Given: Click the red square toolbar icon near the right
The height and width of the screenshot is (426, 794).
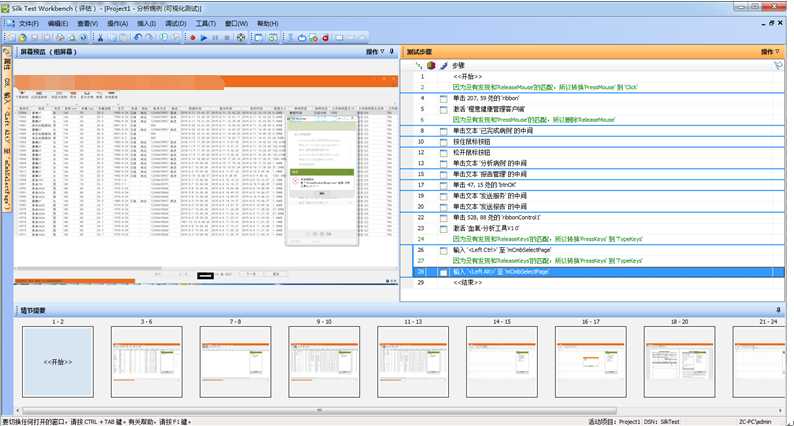Looking at the screenshot, I should coord(326,37).
